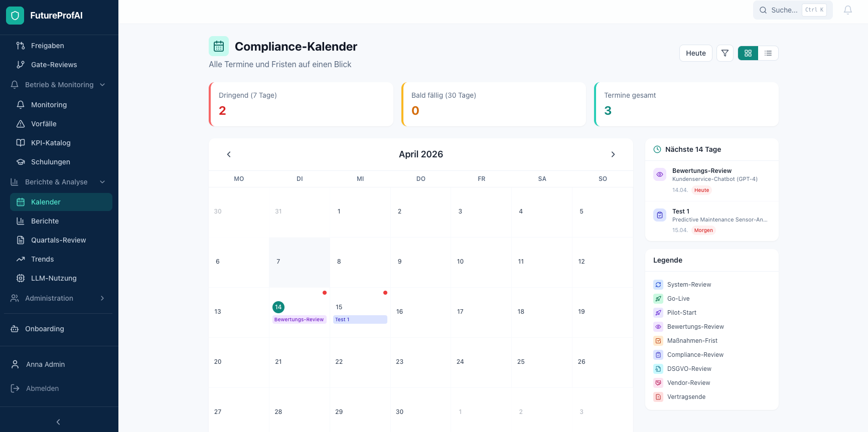Image resolution: width=868 pixels, height=432 pixels.
Task: Open Schulungen page
Action: pyautogui.click(x=61, y=162)
